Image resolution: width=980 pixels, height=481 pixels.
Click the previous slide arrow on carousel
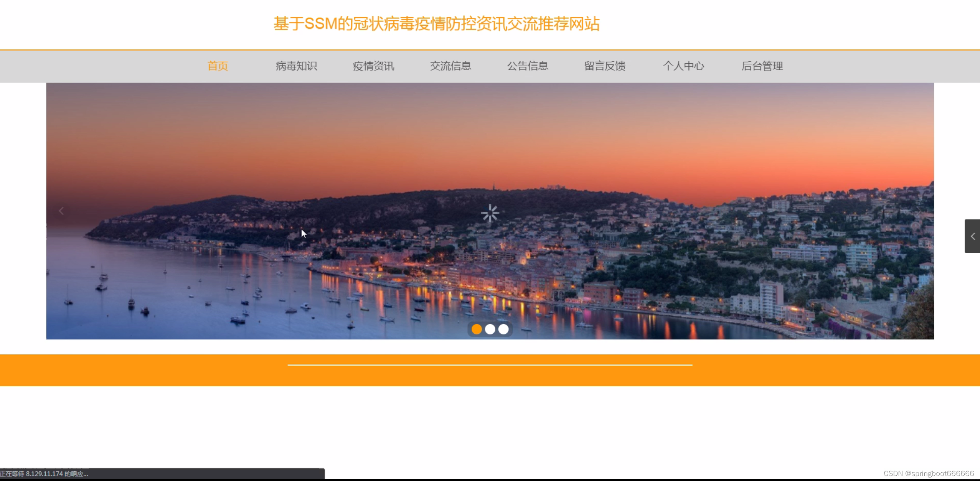(61, 211)
